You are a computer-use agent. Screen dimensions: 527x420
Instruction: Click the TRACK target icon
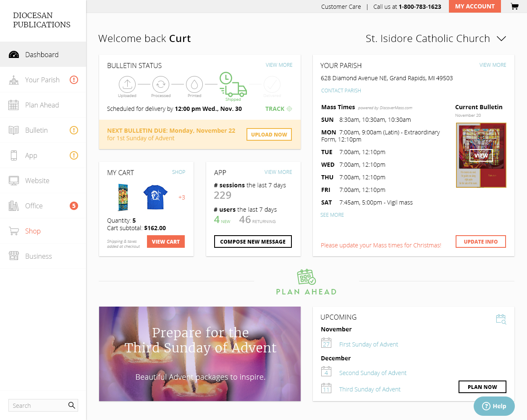(x=289, y=109)
